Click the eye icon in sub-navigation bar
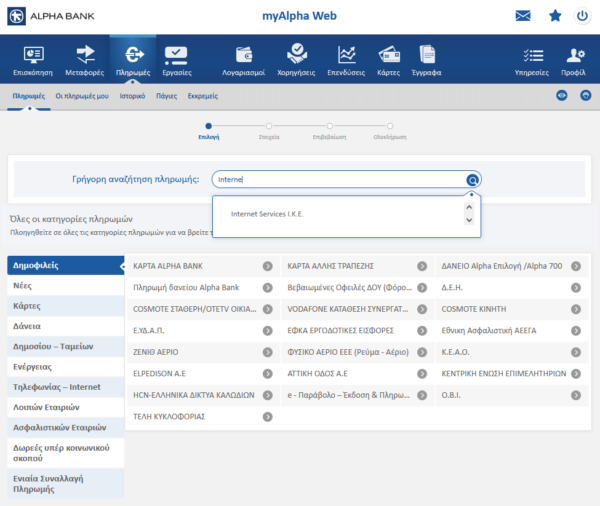Viewport: 600px width, 506px height. tap(561, 95)
